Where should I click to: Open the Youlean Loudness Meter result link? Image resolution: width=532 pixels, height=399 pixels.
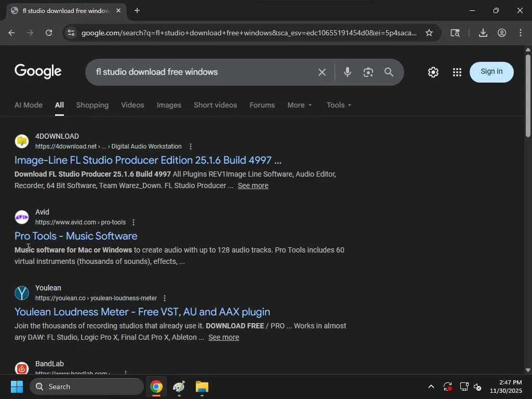click(142, 312)
